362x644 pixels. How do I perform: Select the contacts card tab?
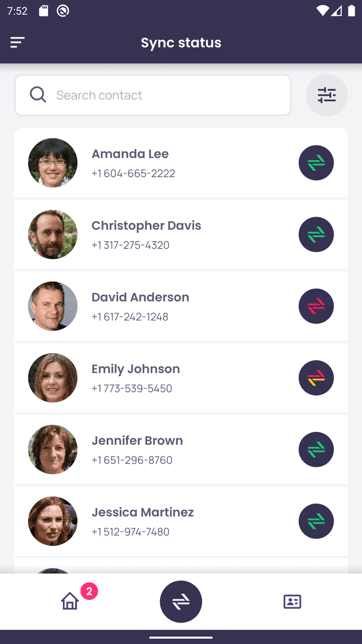click(292, 602)
